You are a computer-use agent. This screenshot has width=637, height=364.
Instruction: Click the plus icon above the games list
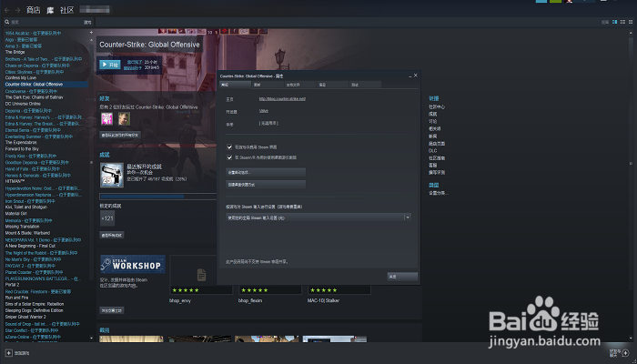[x=91, y=32]
